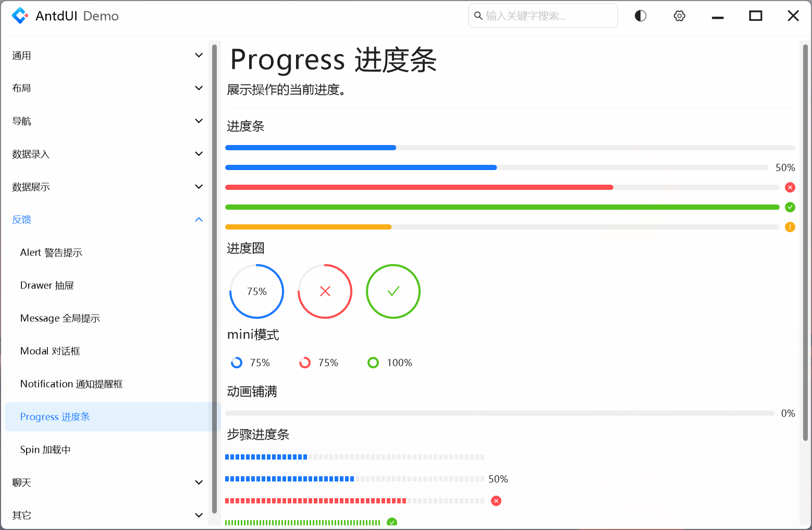Image resolution: width=812 pixels, height=530 pixels.
Task: Click the 75% progress circle
Action: point(256,292)
